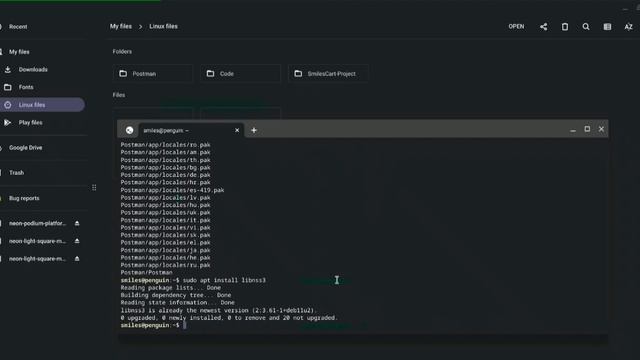Click the '0 upgraded, 0 newly installed' line

tap(229, 318)
